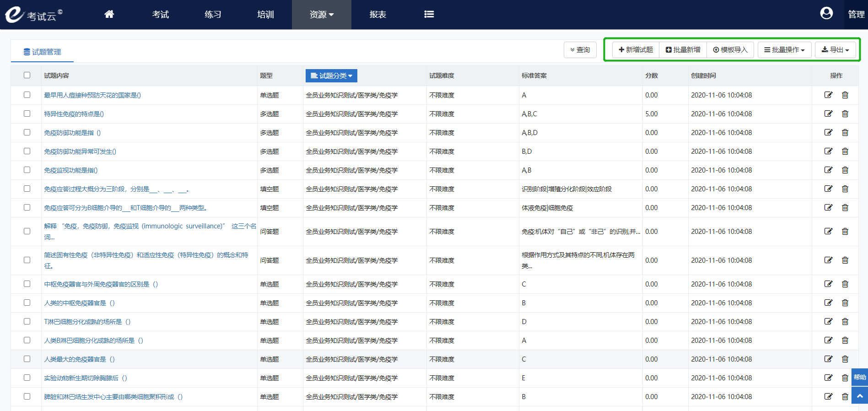
Task: Select the checkbox for 人类B淋巴细胞分化成熟的场所是
Action: click(x=27, y=340)
